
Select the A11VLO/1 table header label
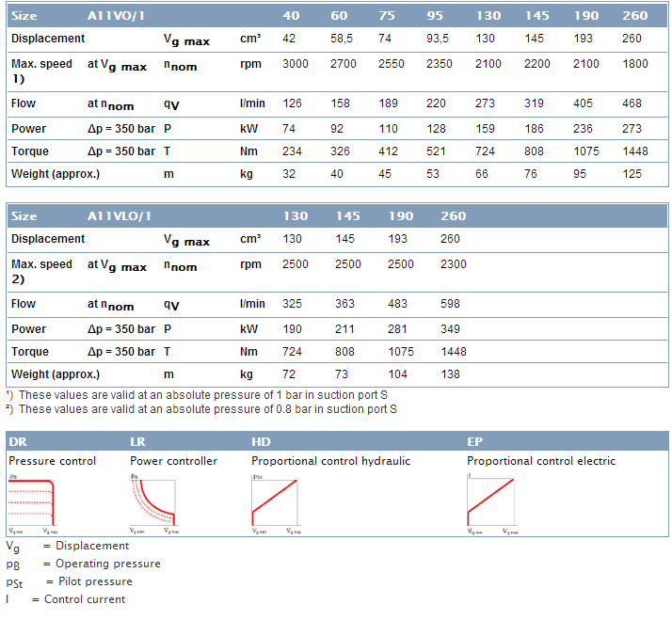click(x=120, y=216)
